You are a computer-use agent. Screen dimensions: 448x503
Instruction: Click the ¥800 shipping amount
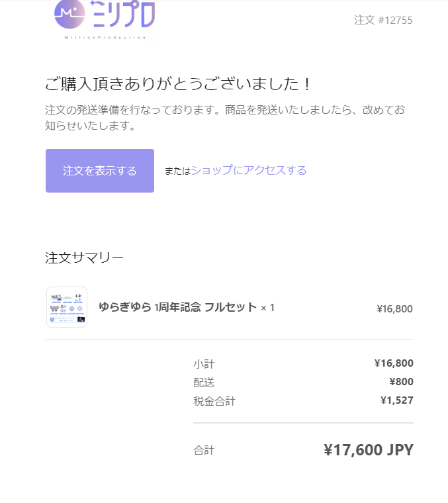pos(401,382)
